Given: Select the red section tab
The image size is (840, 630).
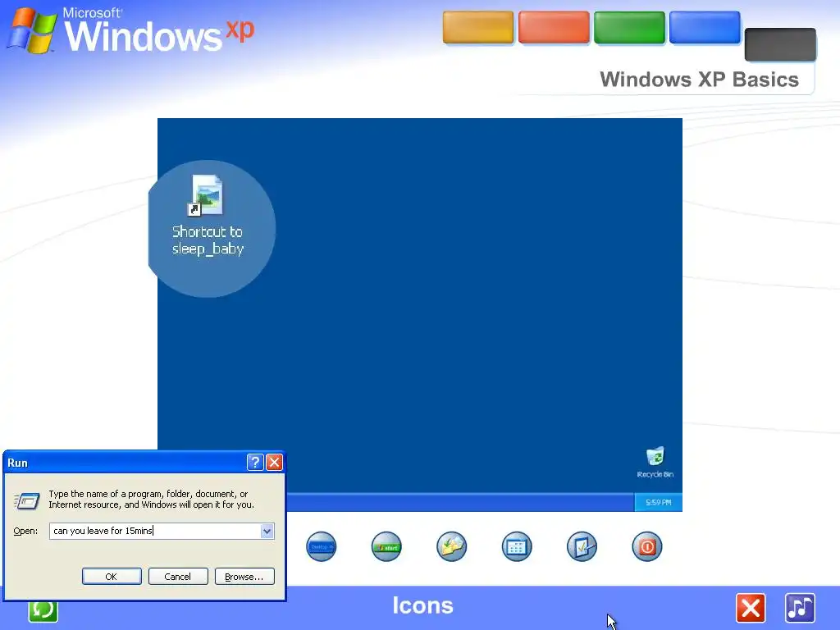Looking at the screenshot, I should coord(554,27).
